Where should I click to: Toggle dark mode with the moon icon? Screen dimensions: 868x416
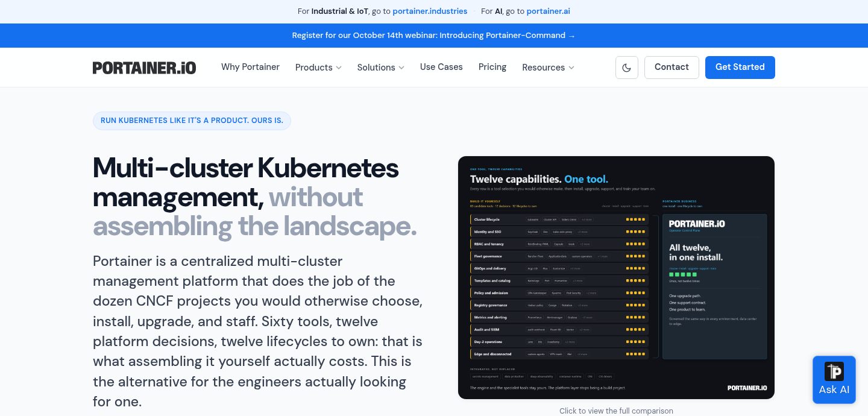[627, 68]
